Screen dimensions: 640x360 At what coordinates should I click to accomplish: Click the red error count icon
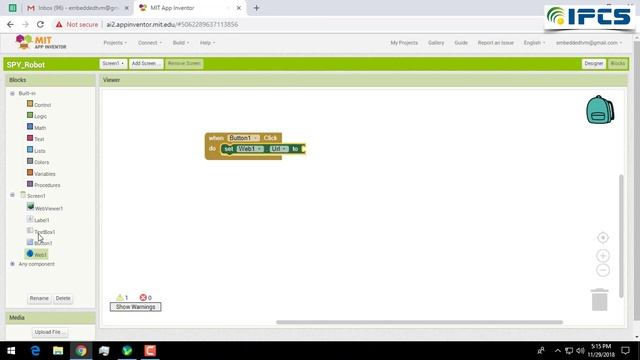coord(143,297)
